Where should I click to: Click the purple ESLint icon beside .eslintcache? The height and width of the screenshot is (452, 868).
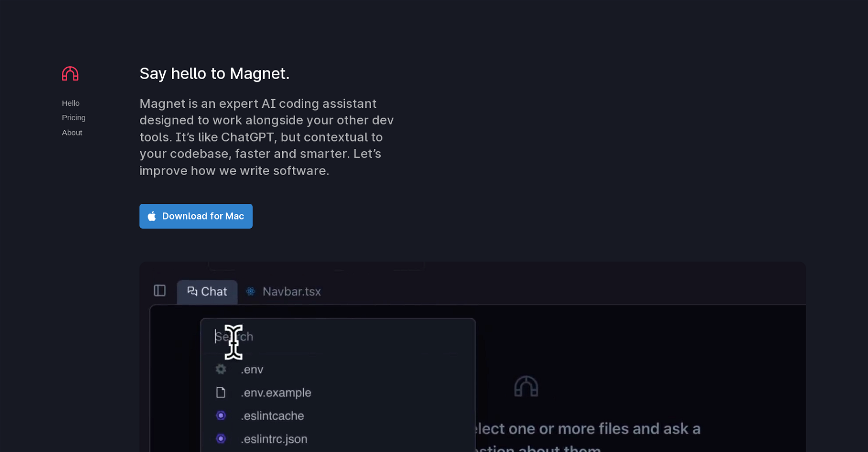point(221,416)
